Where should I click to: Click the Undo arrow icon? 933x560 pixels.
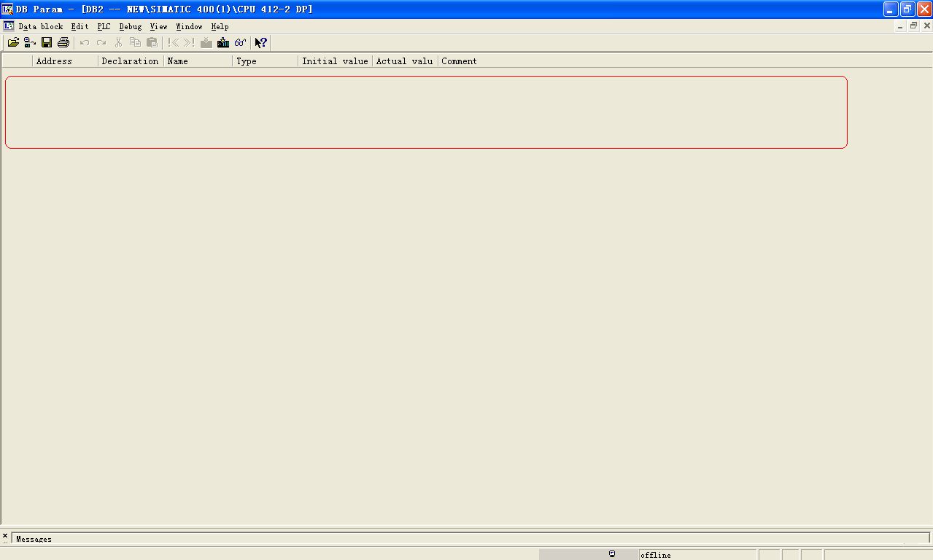click(85, 43)
